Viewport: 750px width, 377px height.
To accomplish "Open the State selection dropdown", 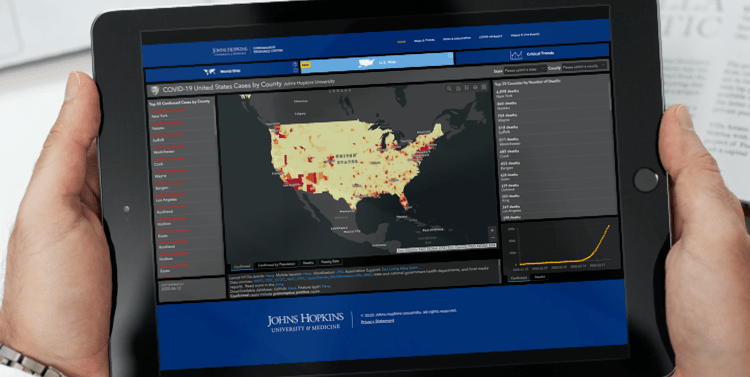I will (525, 69).
